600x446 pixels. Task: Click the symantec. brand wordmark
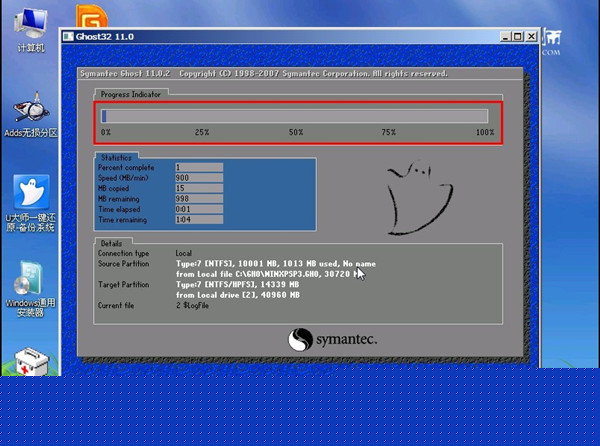click(347, 339)
